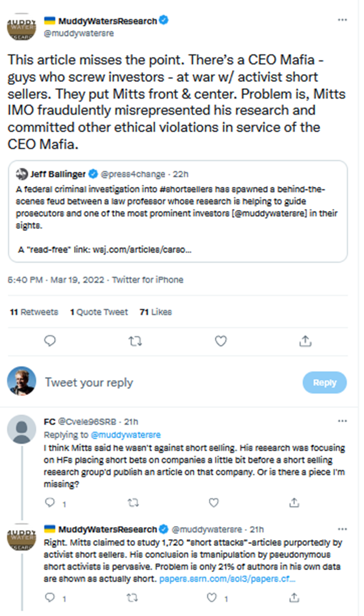Open the 1 Quote Tweet list
The height and width of the screenshot is (616, 364).
pos(99,312)
